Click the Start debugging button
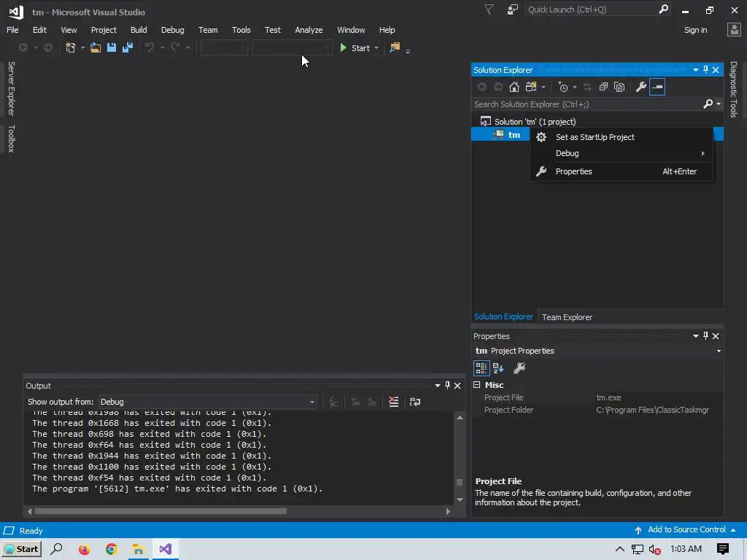Screen dimensions: 747x560 [355, 47]
